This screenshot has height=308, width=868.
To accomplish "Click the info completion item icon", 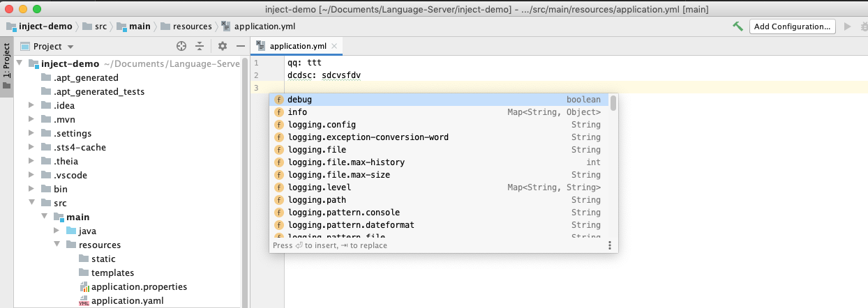I will coord(279,112).
